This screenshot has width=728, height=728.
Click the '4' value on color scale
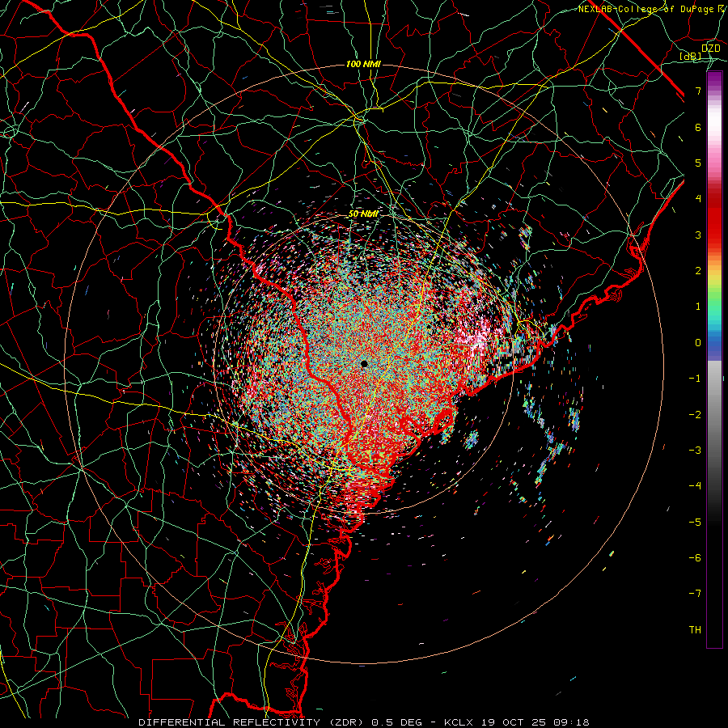[x=698, y=199]
